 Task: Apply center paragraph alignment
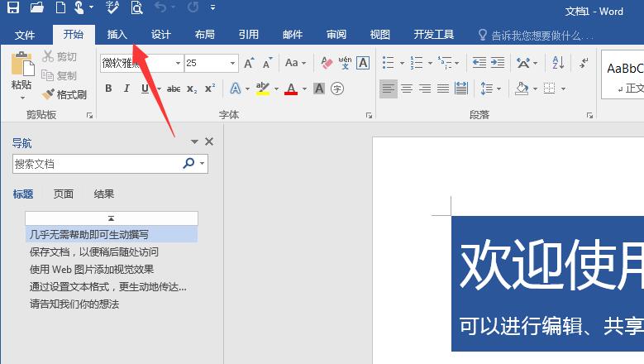[406, 89]
